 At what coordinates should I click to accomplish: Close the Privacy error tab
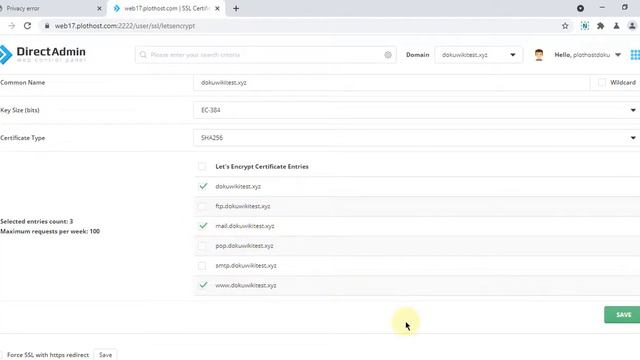pos(99,8)
